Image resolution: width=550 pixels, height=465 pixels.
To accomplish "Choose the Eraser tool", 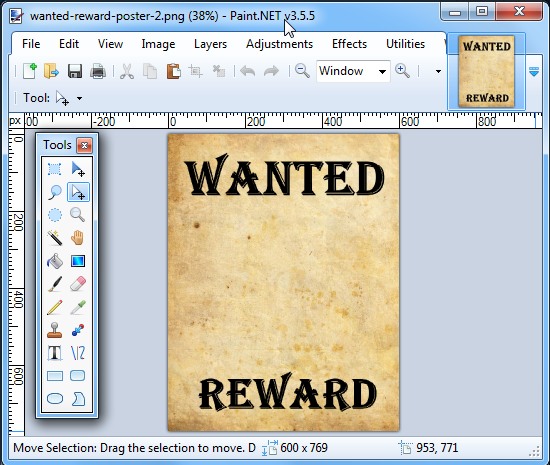I will pos(78,284).
